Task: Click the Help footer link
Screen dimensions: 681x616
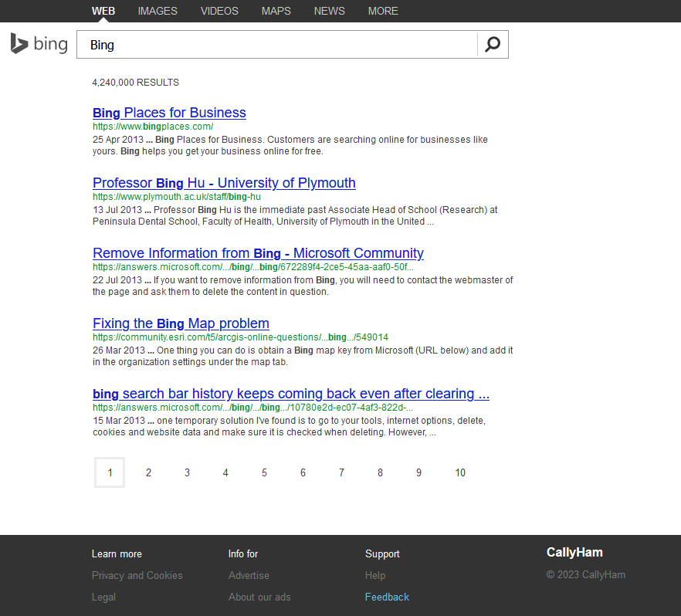Action: coord(375,575)
